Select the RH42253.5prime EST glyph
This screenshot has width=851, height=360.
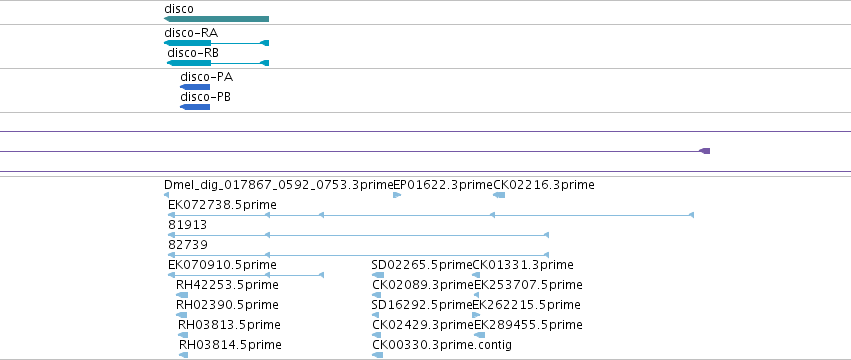pos(182,295)
